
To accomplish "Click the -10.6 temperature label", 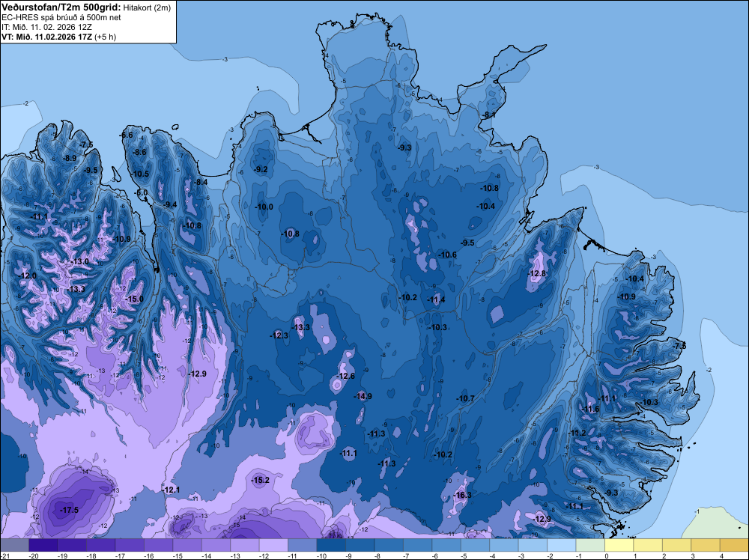I will coord(448,255).
